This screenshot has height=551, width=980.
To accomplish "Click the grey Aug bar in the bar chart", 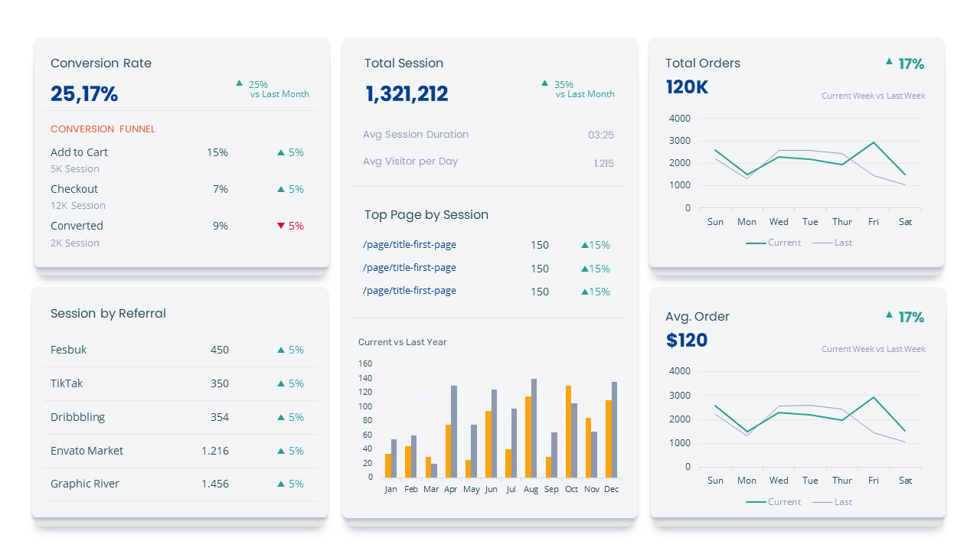I will click(534, 429).
